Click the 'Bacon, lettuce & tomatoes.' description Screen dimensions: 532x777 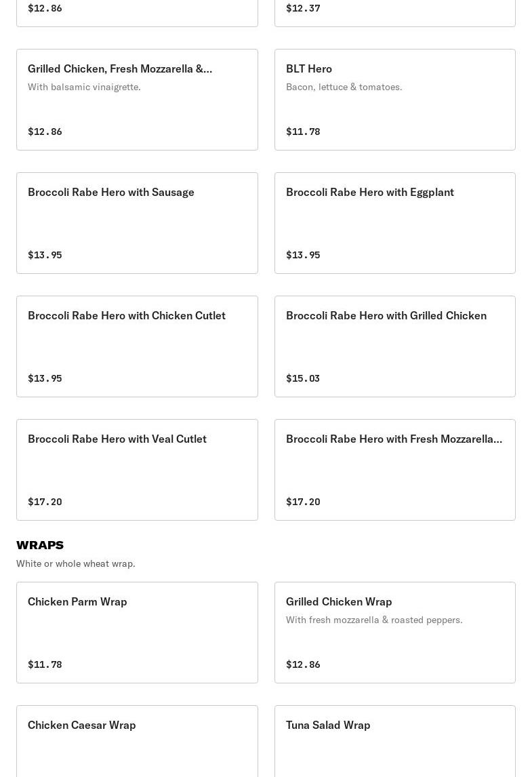pyautogui.click(x=344, y=87)
